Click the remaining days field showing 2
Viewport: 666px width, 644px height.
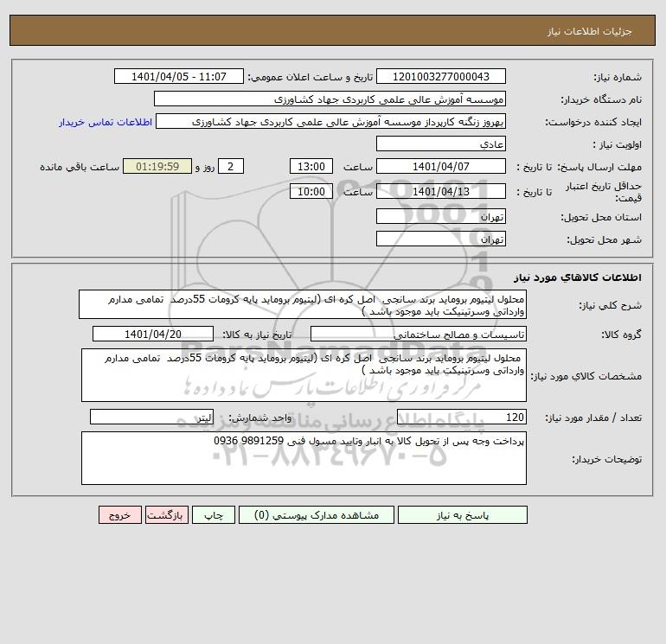coord(231,167)
